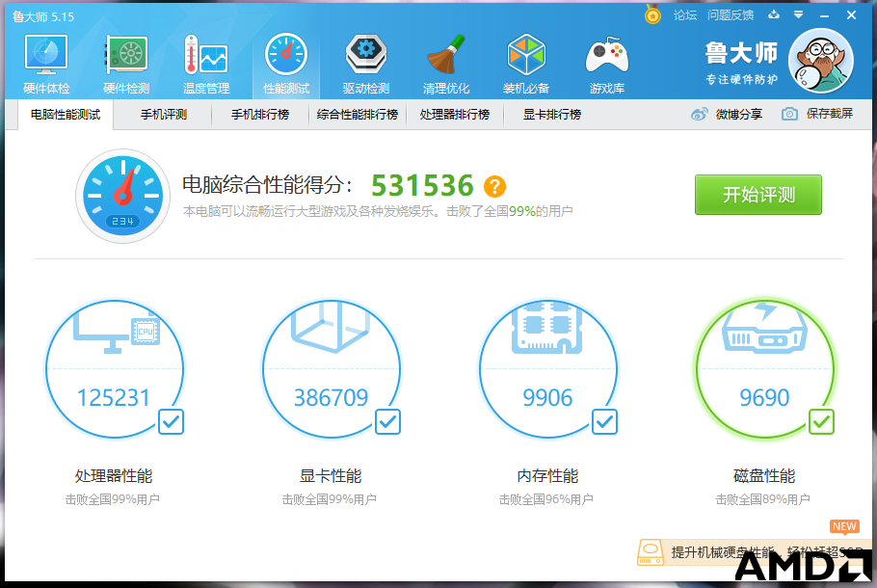This screenshot has width=877, height=588.
Task: Open the title bar dropdown menu arrow
Action: 799,14
